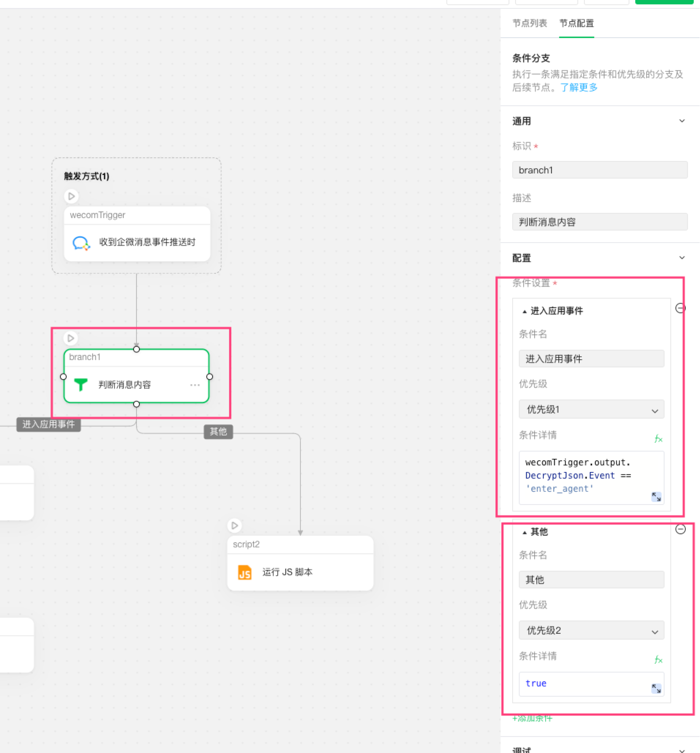
Task: Click the top connector of branch1
Action: [x=136, y=349]
